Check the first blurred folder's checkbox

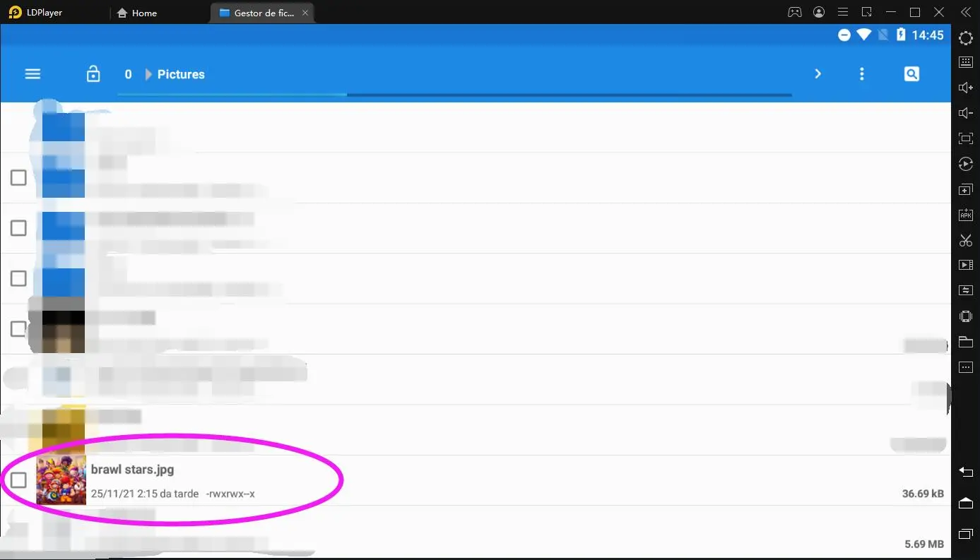(18, 177)
